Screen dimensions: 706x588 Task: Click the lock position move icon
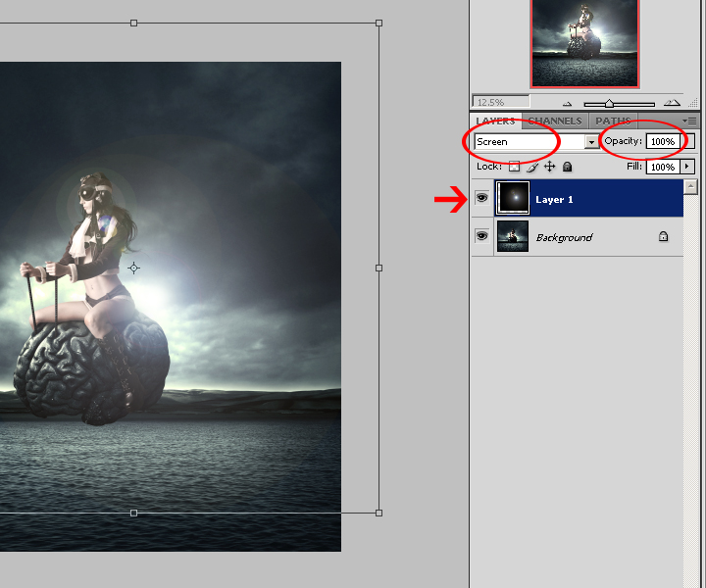[x=549, y=168]
